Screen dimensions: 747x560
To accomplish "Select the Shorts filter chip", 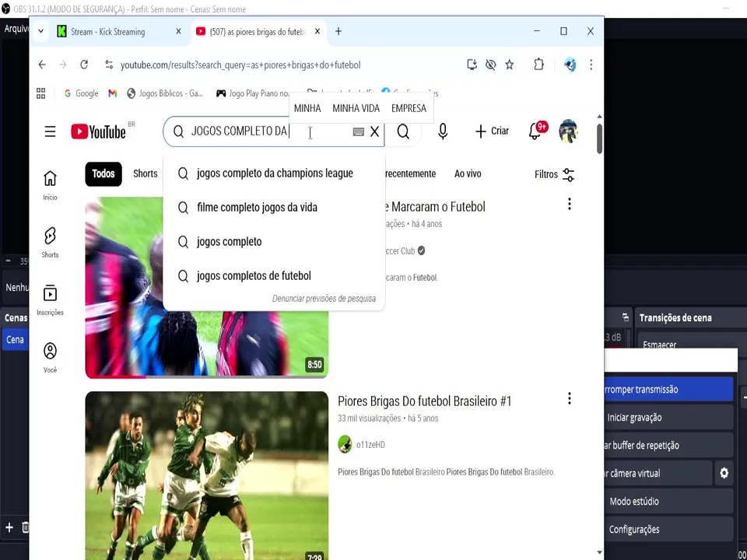I will [146, 173].
